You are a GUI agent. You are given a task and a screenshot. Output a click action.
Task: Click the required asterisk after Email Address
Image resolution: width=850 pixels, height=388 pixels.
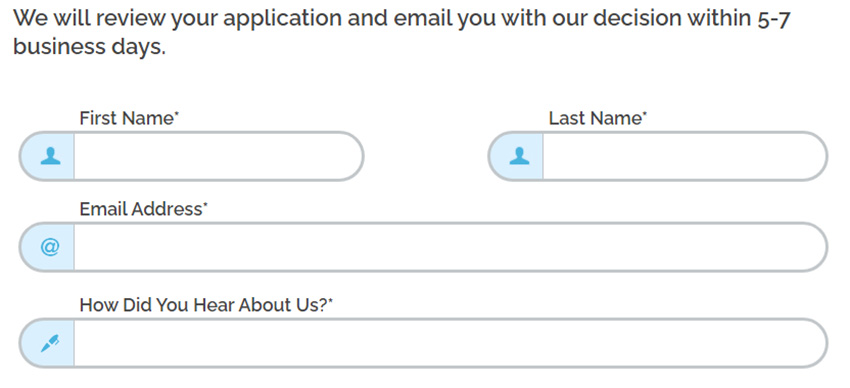point(205,205)
